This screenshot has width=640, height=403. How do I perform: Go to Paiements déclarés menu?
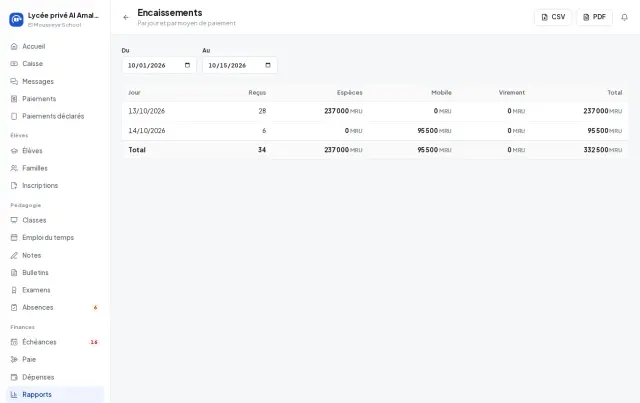(55, 116)
